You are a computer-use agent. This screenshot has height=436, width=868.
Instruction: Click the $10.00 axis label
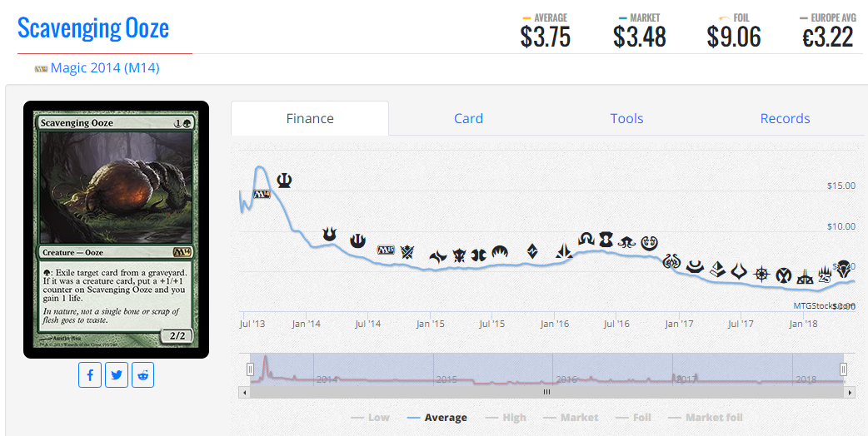[x=841, y=227]
